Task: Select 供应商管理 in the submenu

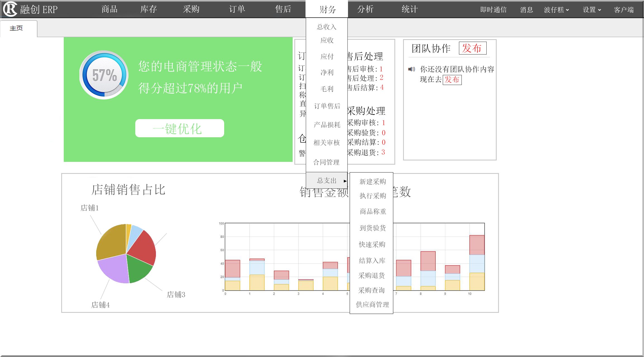Action: (372, 304)
